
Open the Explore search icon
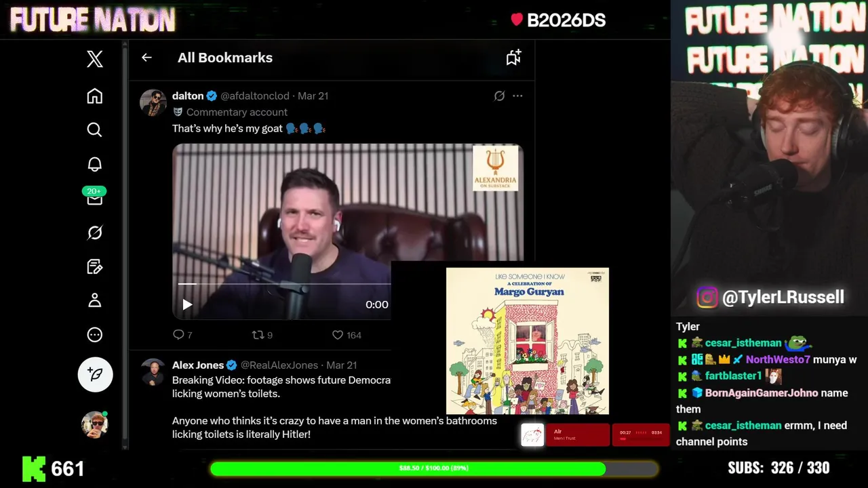(95, 129)
